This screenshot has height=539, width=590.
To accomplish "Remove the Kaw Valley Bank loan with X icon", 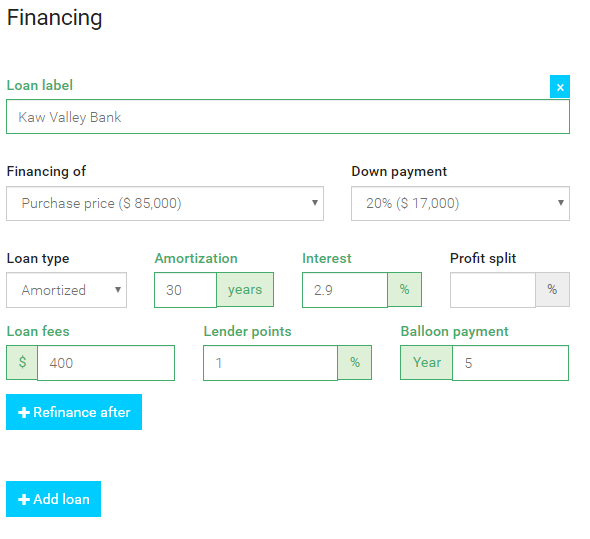I will tap(560, 87).
